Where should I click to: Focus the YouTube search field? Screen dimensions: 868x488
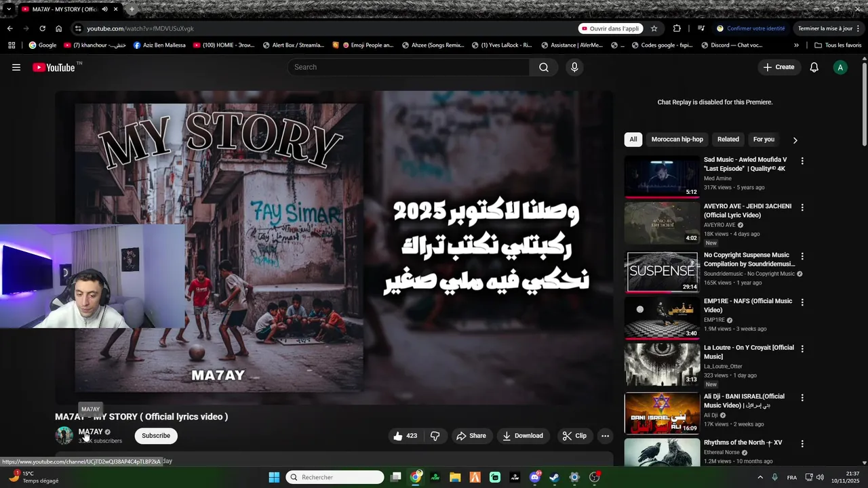point(408,67)
